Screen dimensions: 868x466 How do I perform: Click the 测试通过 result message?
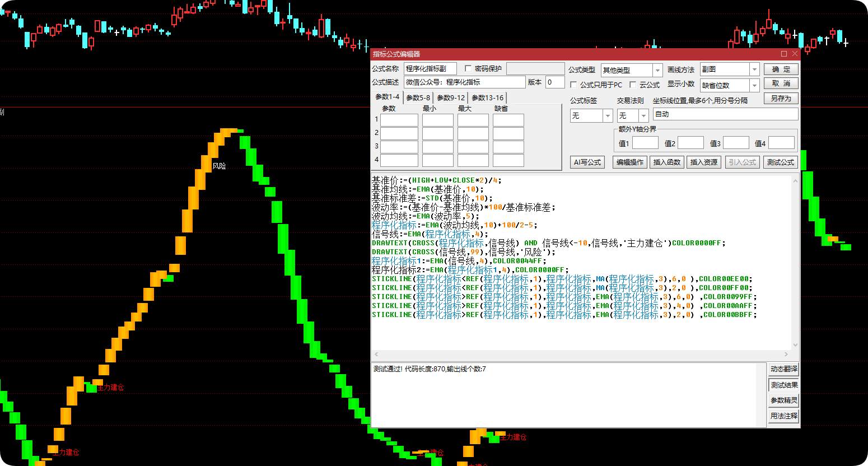[x=430, y=369]
